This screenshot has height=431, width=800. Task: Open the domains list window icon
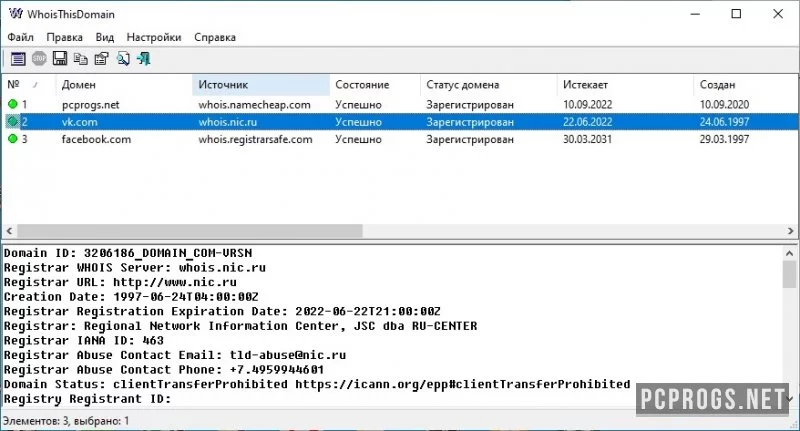pyautogui.click(x=18, y=59)
